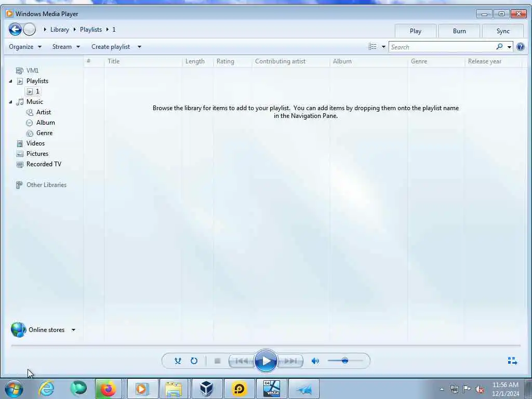Select Playlists in the navigation pane
The height and width of the screenshot is (399, 532).
click(37, 81)
